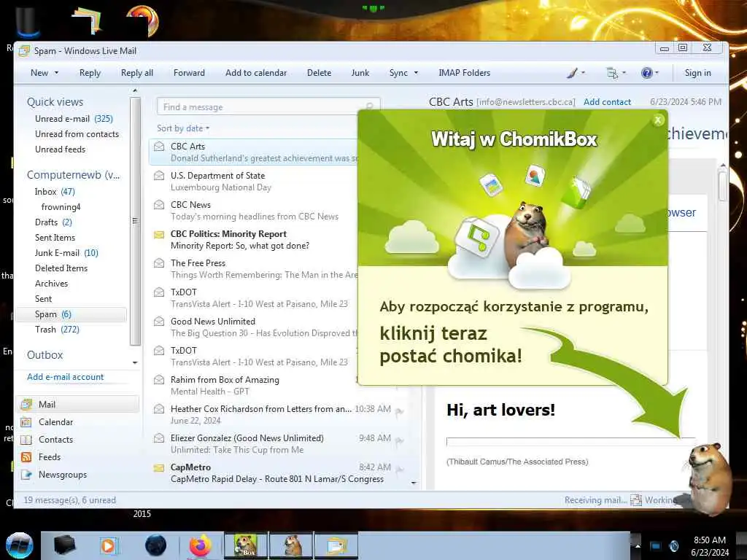The image size is (747, 560).
Task: Click the Reply button
Action: coord(90,73)
